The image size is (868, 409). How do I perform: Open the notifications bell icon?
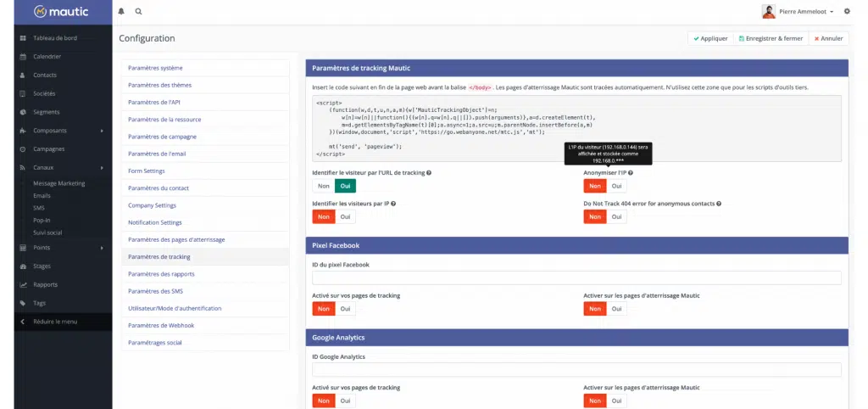pyautogui.click(x=121, y=11)
